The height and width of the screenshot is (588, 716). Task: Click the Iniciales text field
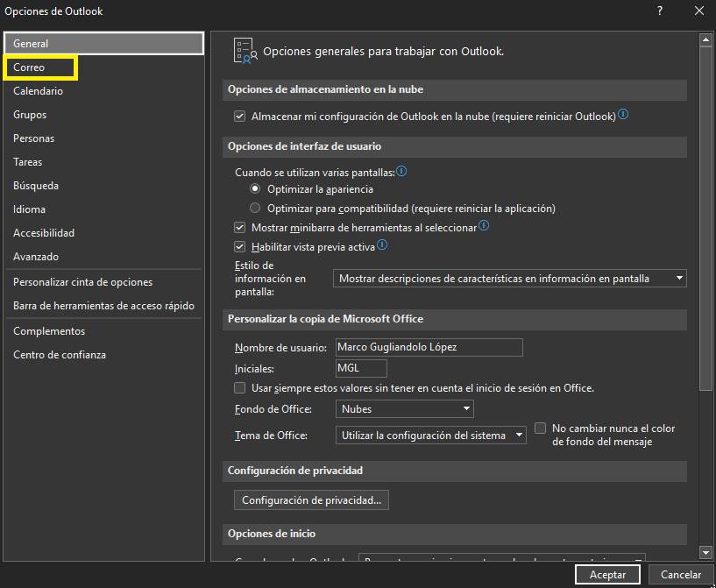[x=361, y=368]
